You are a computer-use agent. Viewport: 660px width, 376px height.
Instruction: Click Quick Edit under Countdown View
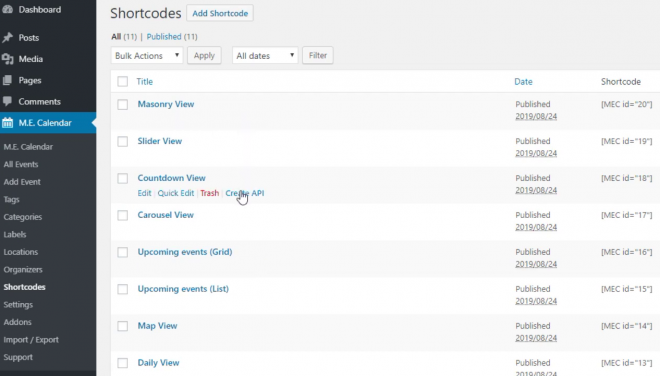[176, 193]
